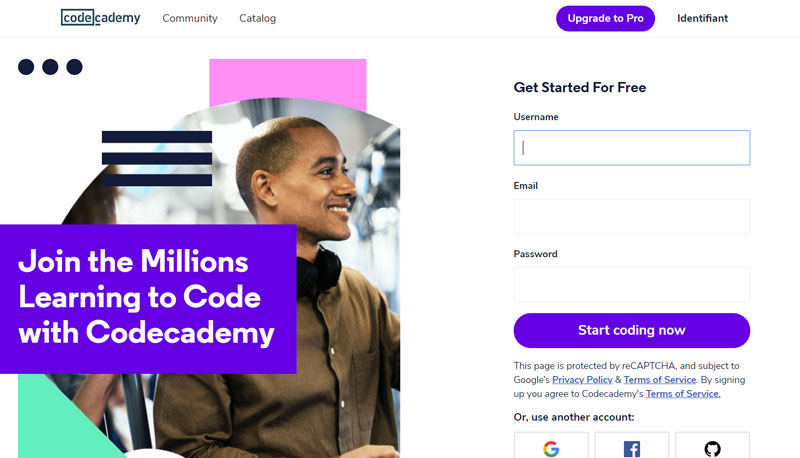Click the Codecademy logo
The image size is (800, 458).
pos(101,17)
